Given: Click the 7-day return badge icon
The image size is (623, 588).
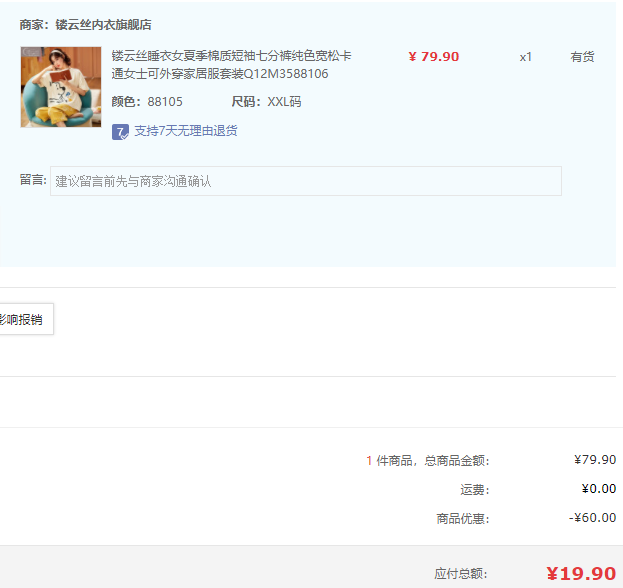Looking at the screenshot, I should coord(120,132).
